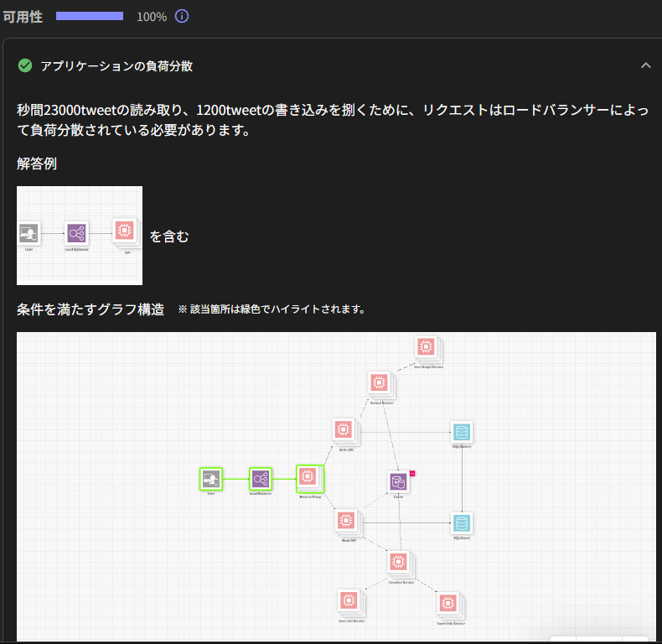Click the availability 100% progress bar
Viewport: 662px width, 644px height.
[x=90, y=16]
